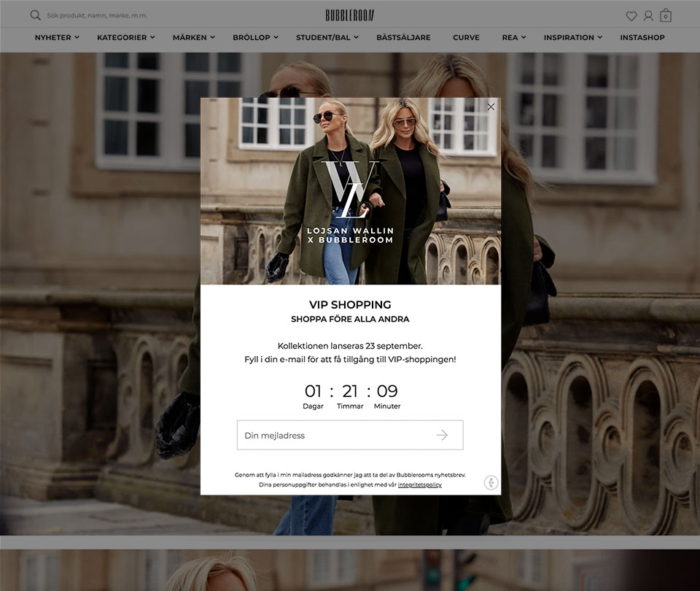The width and height of the screenshot is (700, 591).
Task: Expand the Student/Bal menu
Action: tap(327, 37)
